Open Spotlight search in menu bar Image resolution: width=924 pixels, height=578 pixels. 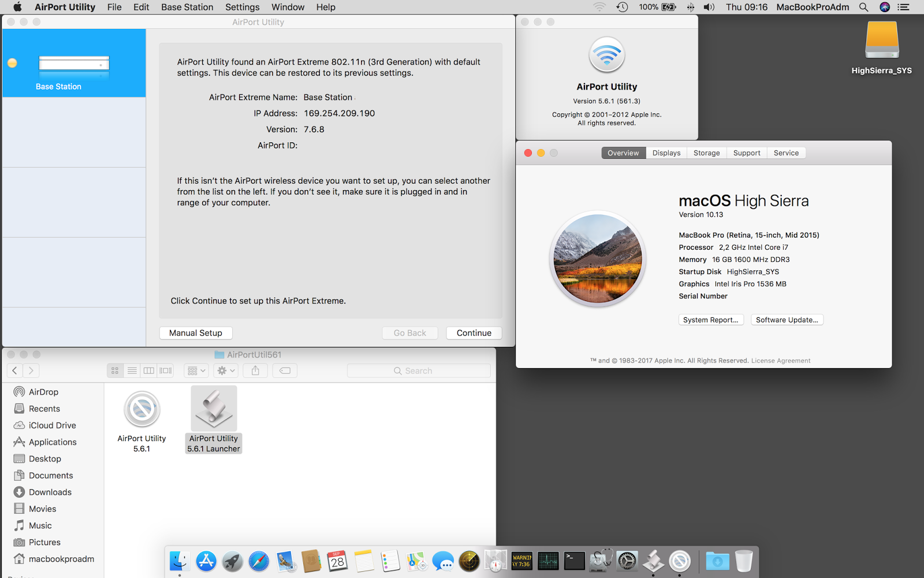click(x=863, y=7)
